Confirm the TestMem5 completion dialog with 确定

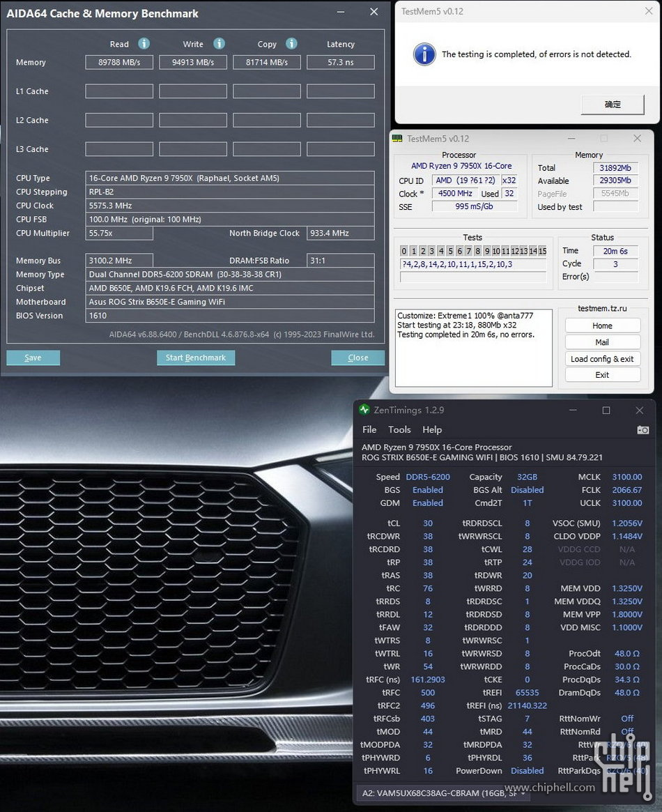pyautogui.click(x=613, y=104)
